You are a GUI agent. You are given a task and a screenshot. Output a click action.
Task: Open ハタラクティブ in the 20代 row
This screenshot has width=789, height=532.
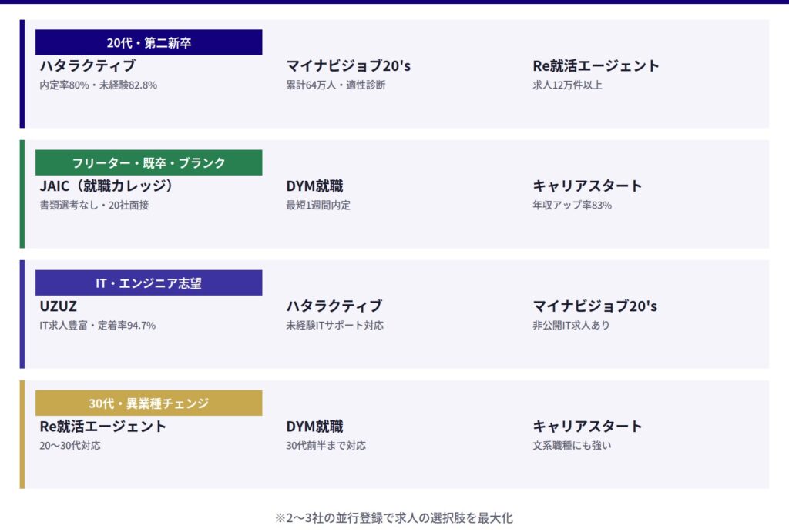[x=88, y=66]
